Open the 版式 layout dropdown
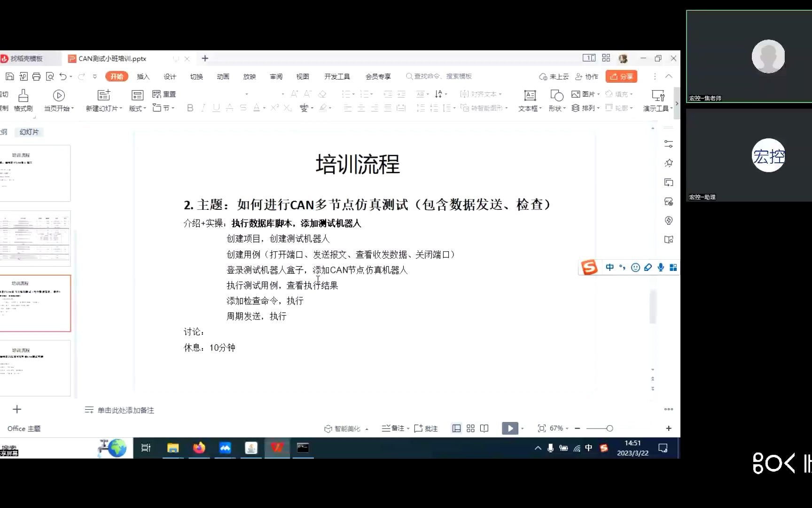This screenshot has width=812, height=508. coord(136,100)
